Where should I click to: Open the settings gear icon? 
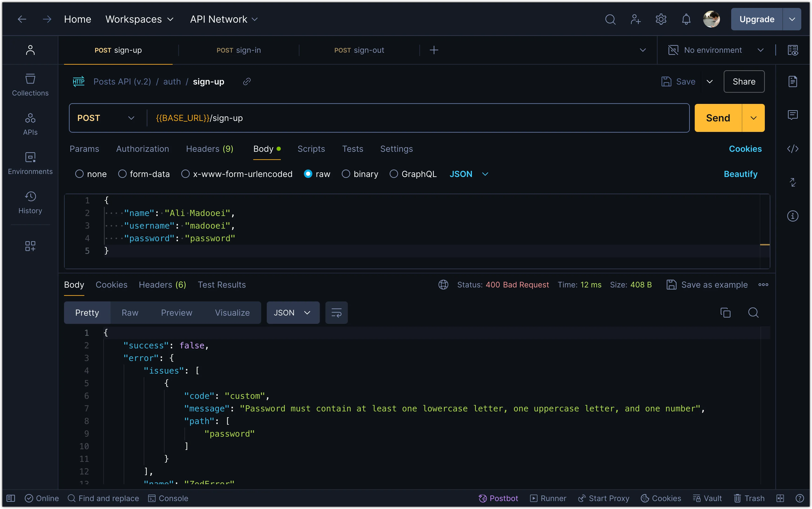pyautogui.click(x=661, y=19)
